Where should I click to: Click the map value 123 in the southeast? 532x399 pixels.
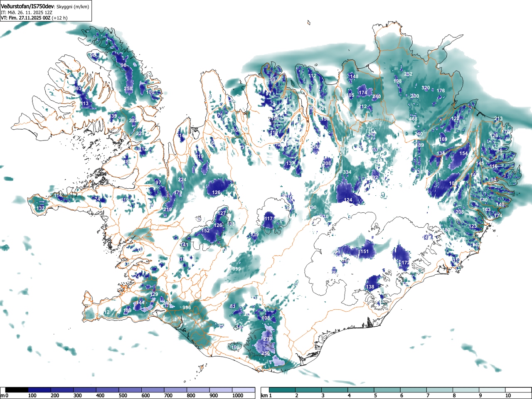click(473, 226)
